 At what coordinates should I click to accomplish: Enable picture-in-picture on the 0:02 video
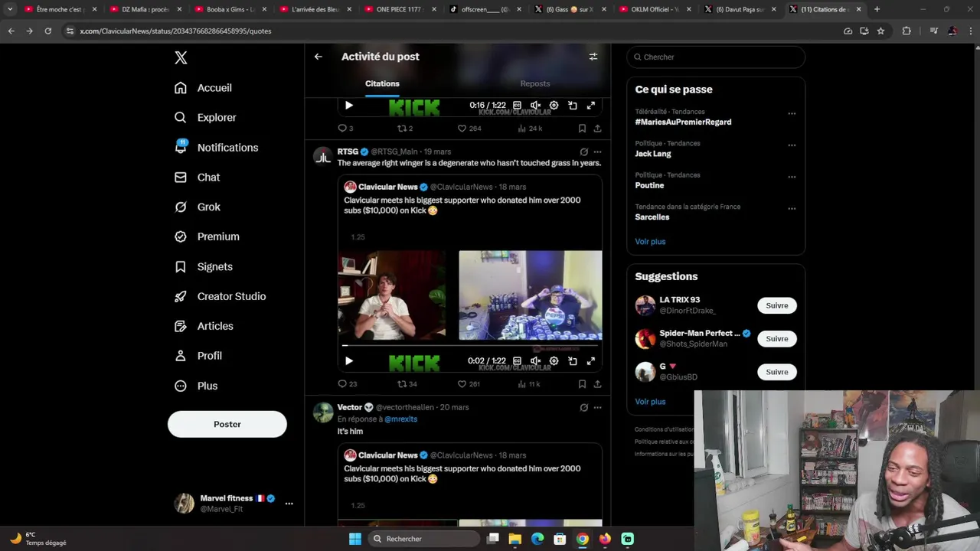click(572, 361)
